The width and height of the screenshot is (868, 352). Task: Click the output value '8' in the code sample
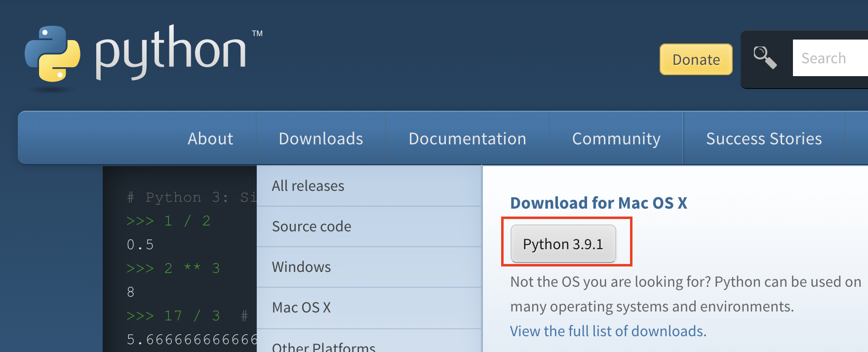131,292
